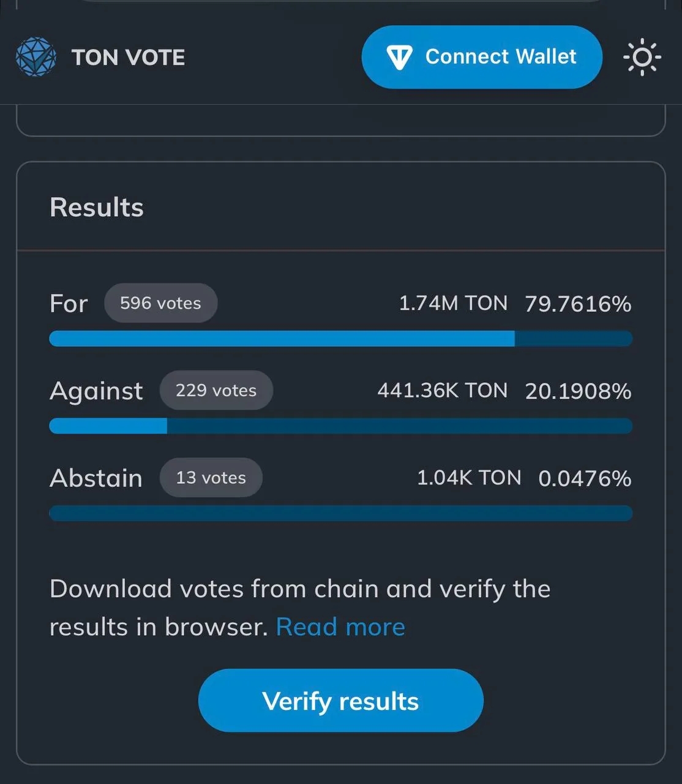Click the Against option label
Viewport: 682px width, 784px height.
point(96,391)
